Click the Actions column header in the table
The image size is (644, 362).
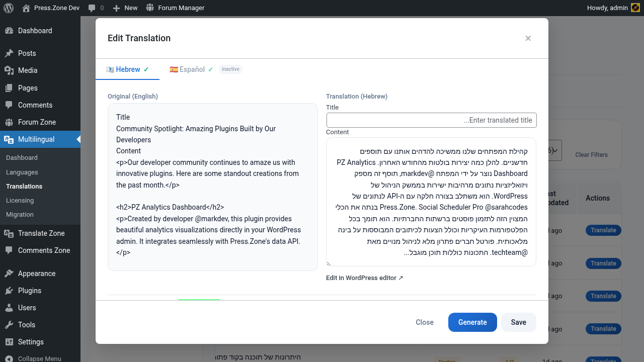coord(598,198)
